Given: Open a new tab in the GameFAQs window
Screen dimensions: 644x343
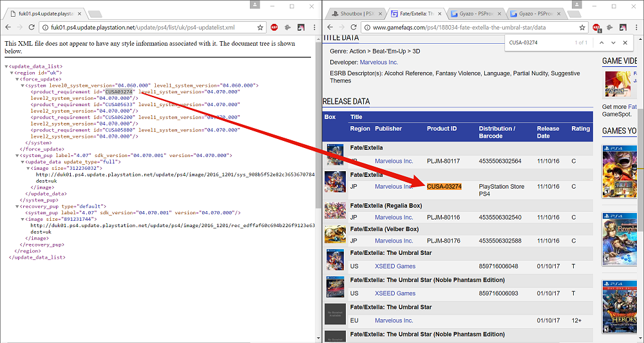Looking at the screenshot, I should 574,14.
